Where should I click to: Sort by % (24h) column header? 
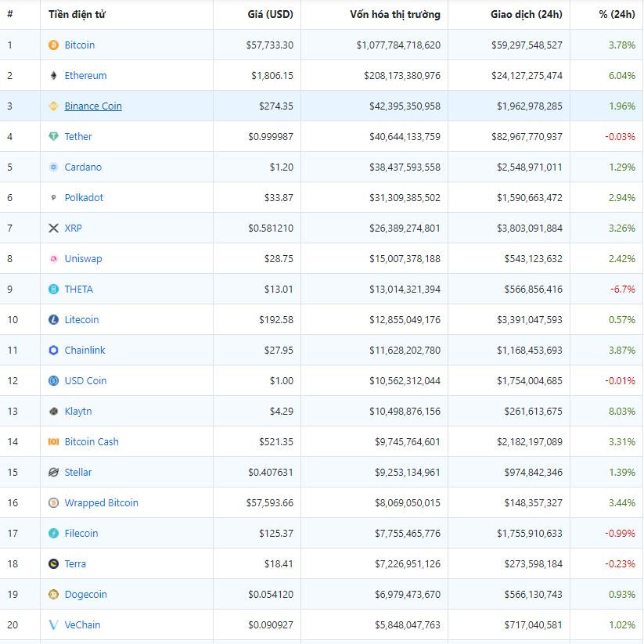[x=617, y=14]
